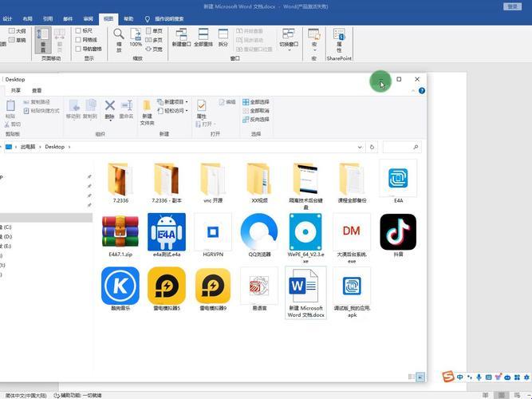Choose 页宽 page width in Word ribbon
The height and width of the screenshot is (399, 532).
154,49
